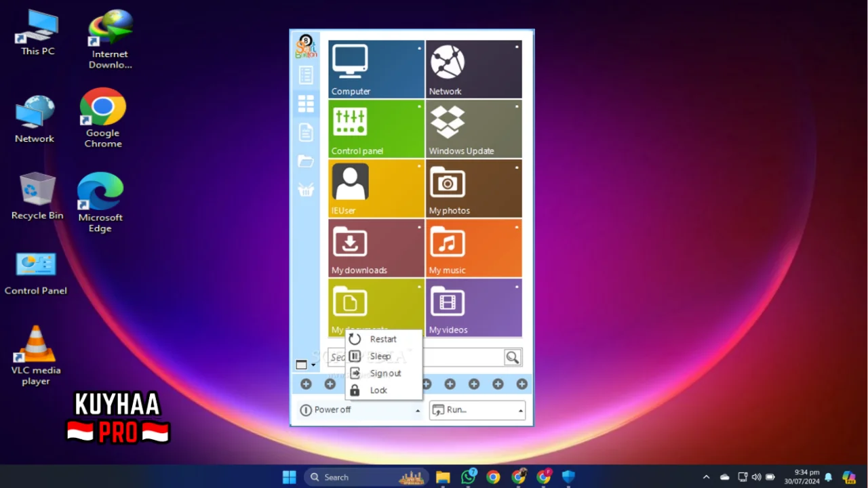The width and height of the screenshot is (868, 488).
Task: Open Google Chrome desktop shortcut
Action: click(103, 119)
